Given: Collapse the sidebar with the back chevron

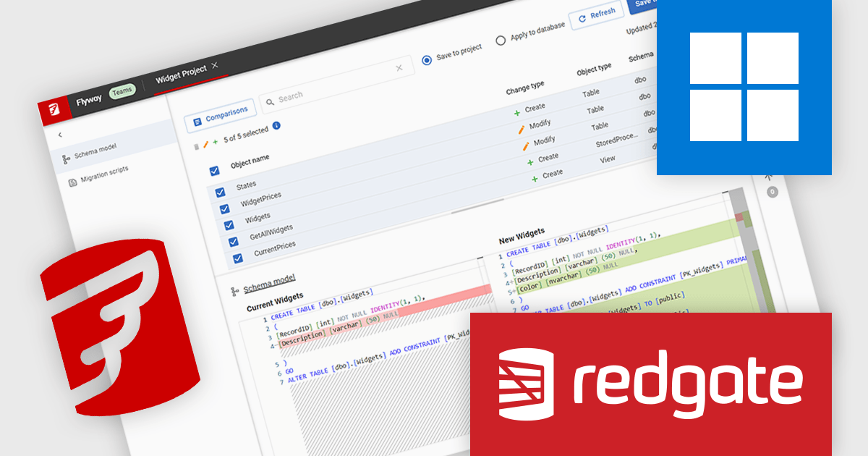Looking at the screenshot, I should coord(60,135).
